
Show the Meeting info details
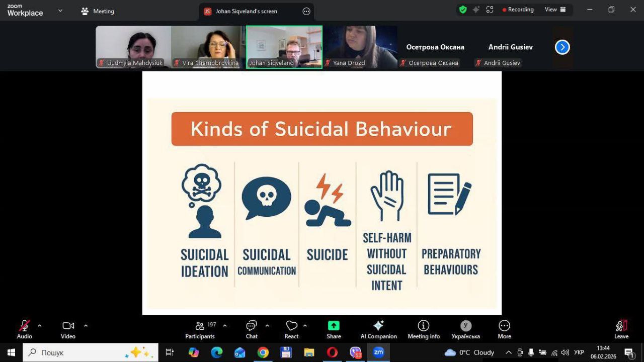pos(424,329)
